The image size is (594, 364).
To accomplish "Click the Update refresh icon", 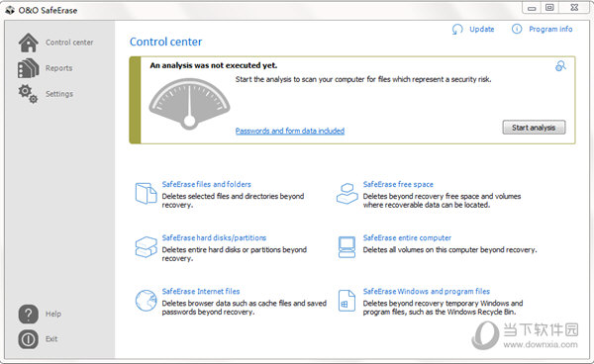I will [457, 29].
